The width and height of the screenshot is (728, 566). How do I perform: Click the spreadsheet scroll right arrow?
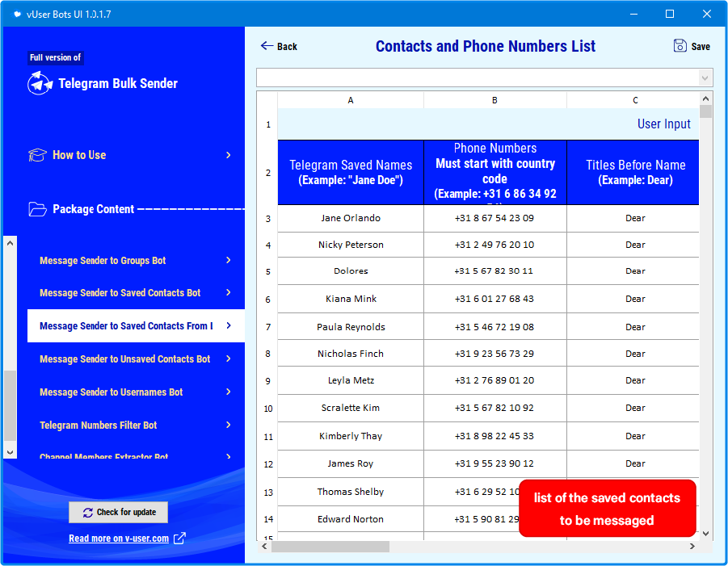[692, 547]
